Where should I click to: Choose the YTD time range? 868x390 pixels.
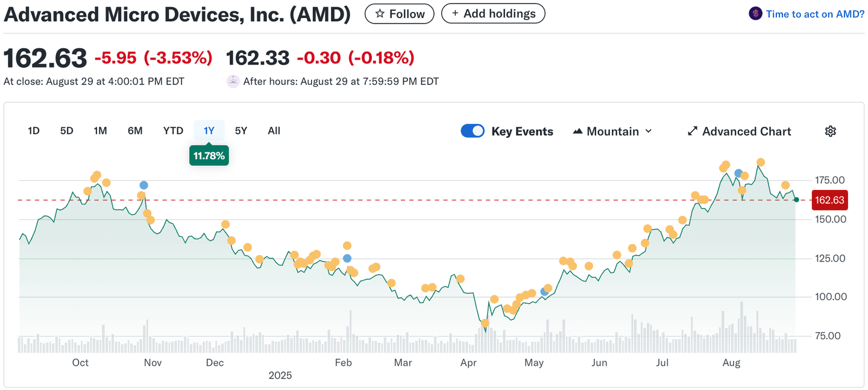click(173, 131)
